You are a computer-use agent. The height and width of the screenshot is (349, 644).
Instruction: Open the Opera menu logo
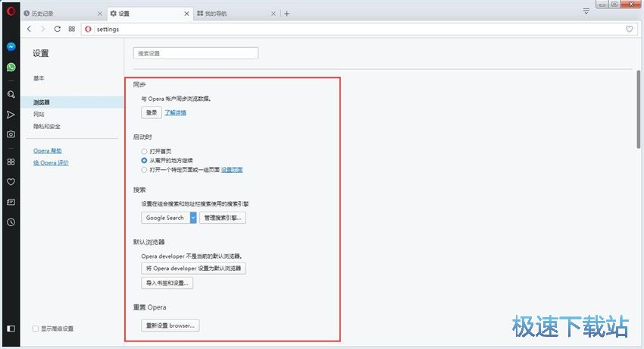(x=11, y=11)
